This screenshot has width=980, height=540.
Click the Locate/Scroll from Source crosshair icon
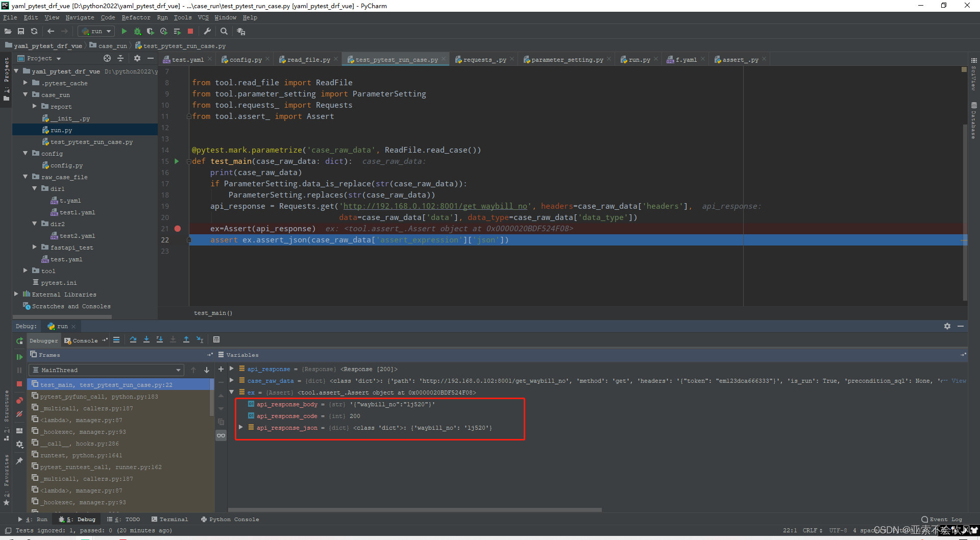pos(107,58)
